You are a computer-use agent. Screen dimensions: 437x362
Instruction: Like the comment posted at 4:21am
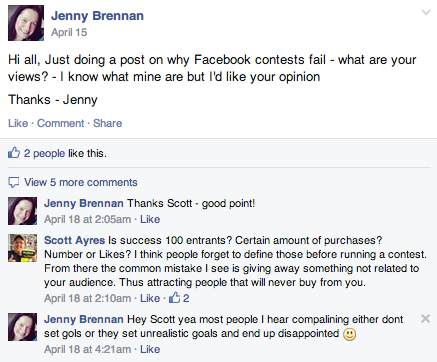pyautogui.click(x=150, y=349)
